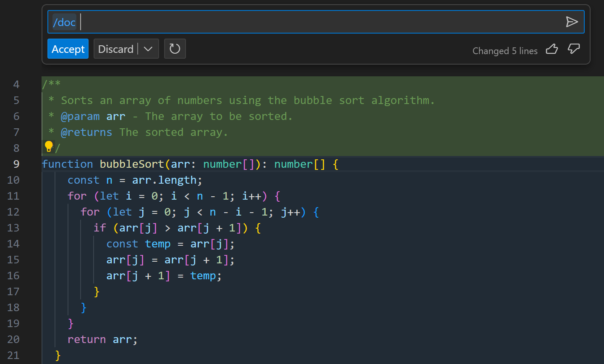
Task: Open the Discard options dropdown chevron
Action: click(x=148, y=49)
